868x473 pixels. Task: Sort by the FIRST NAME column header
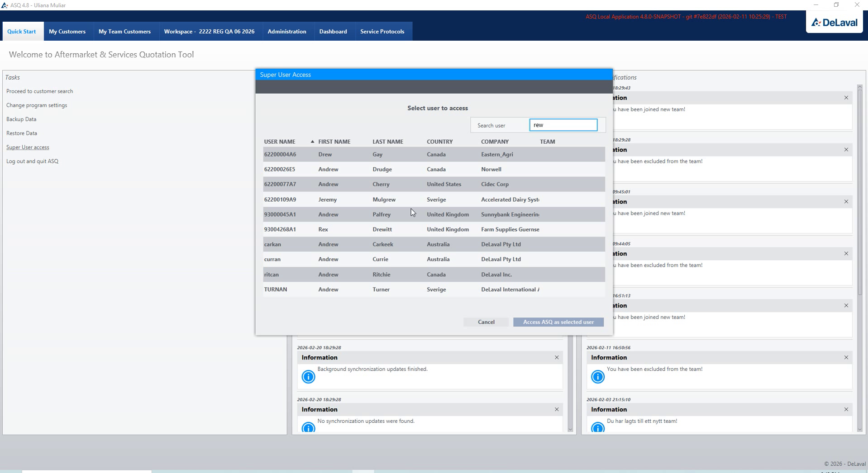tap(334, 142)
